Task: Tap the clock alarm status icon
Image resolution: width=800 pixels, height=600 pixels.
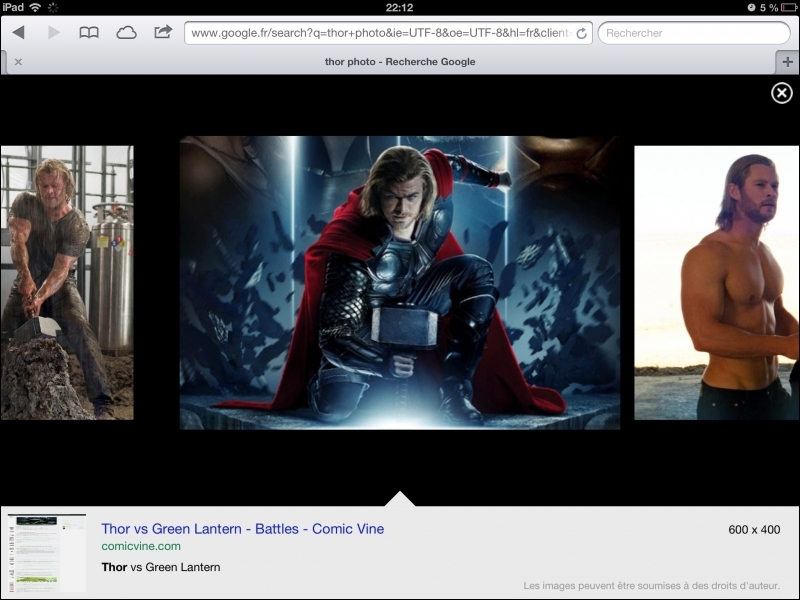Action: (751, 7)
